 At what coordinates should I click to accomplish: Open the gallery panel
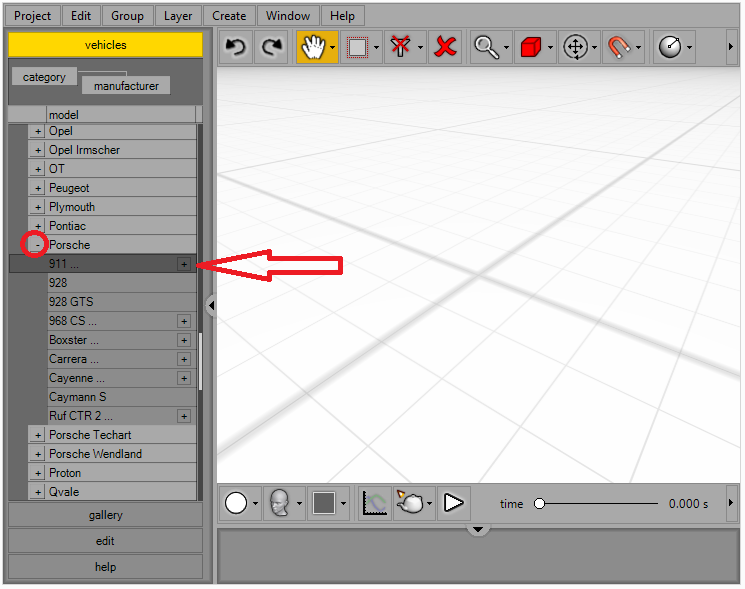105,515
